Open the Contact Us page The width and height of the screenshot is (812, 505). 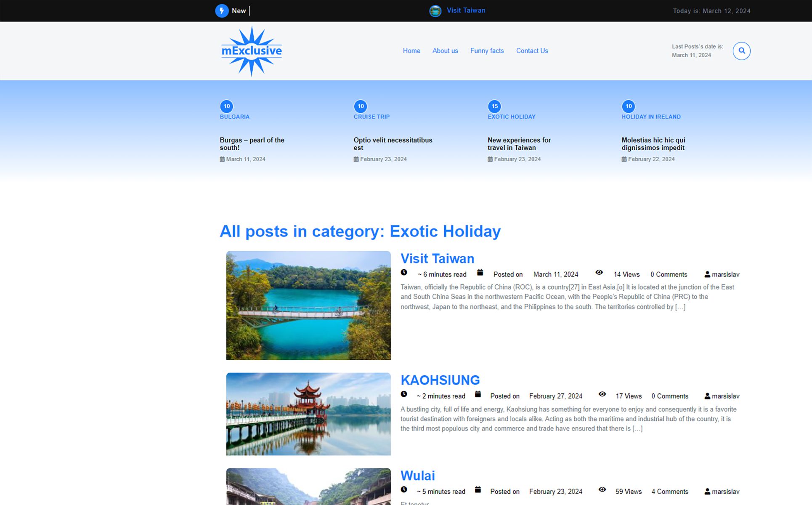[532, 51]
